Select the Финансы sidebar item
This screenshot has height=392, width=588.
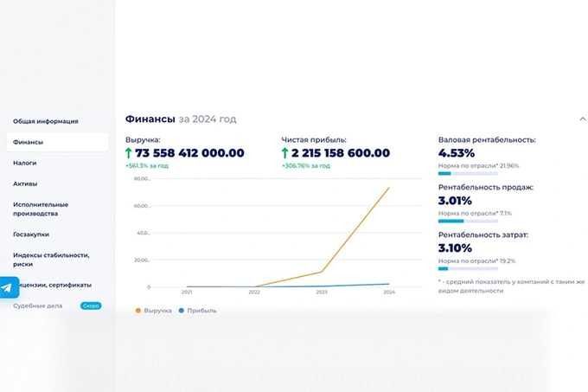[x=29, y=142]
